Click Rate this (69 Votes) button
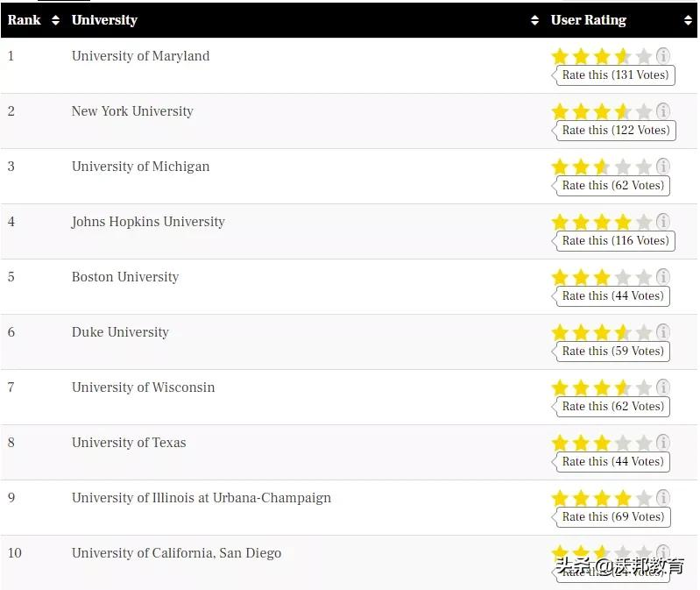 [613, 517]
